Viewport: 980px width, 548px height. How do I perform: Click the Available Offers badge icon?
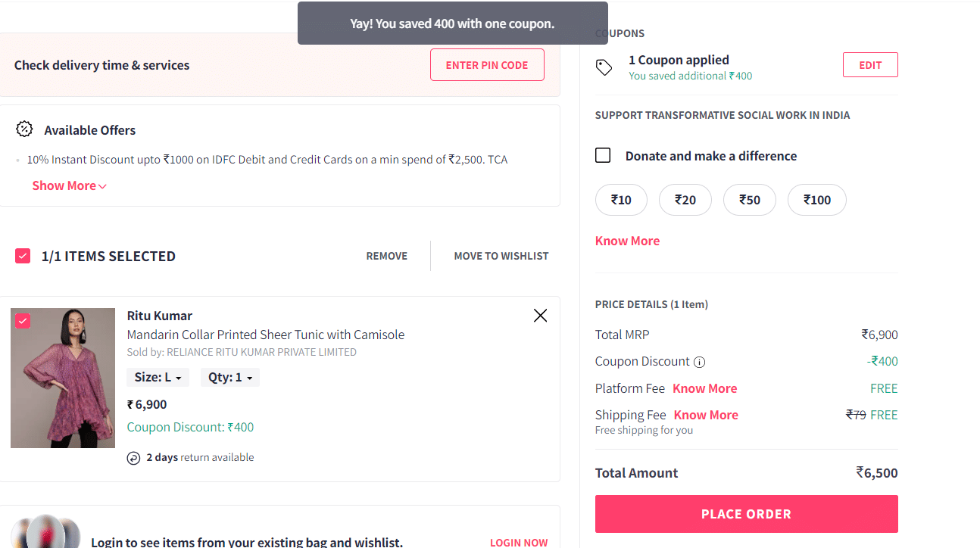click(23, 129)
